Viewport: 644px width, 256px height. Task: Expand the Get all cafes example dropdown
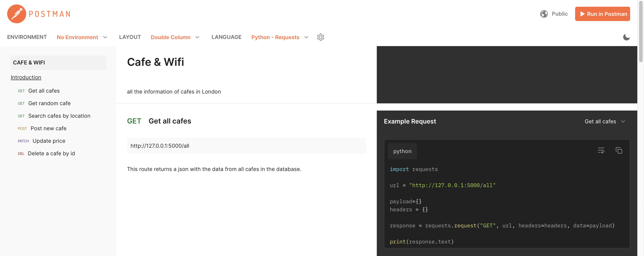pos(604,121)
